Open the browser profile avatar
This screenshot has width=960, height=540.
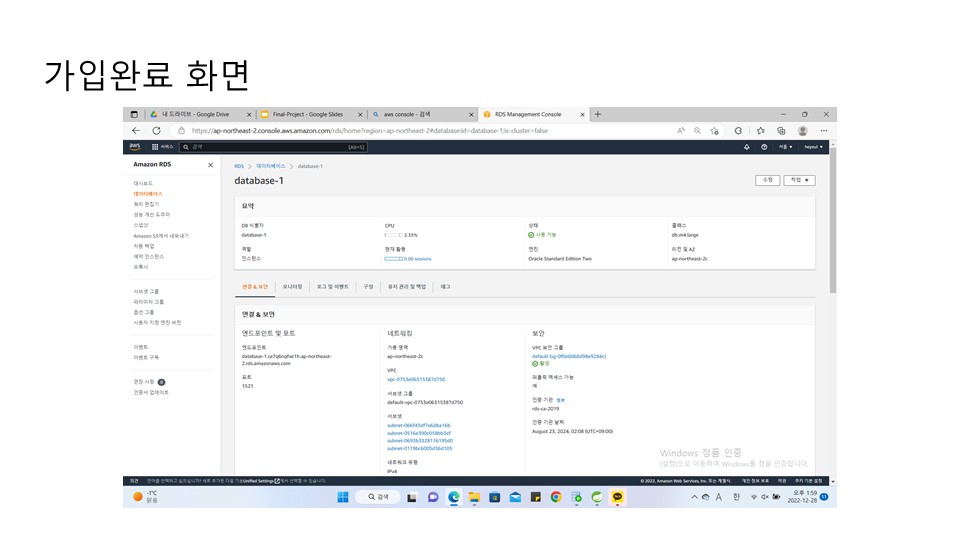(803, 130)
